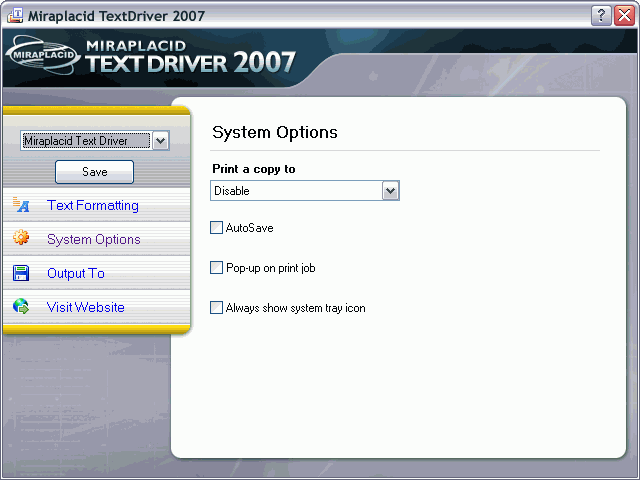Open the Print a copy to dropdown arrow
Screen dimensions: 640x480
(390, 191)
